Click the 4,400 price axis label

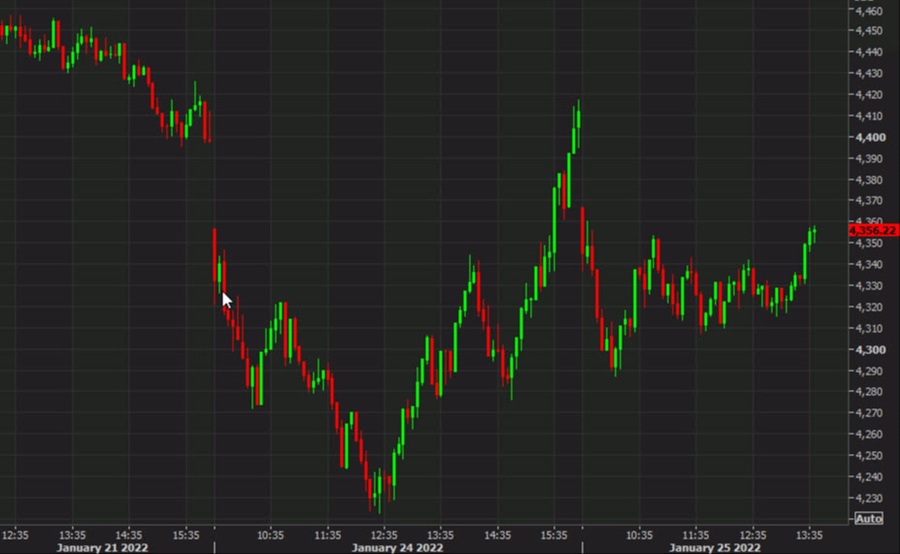(x=866, y=137)
